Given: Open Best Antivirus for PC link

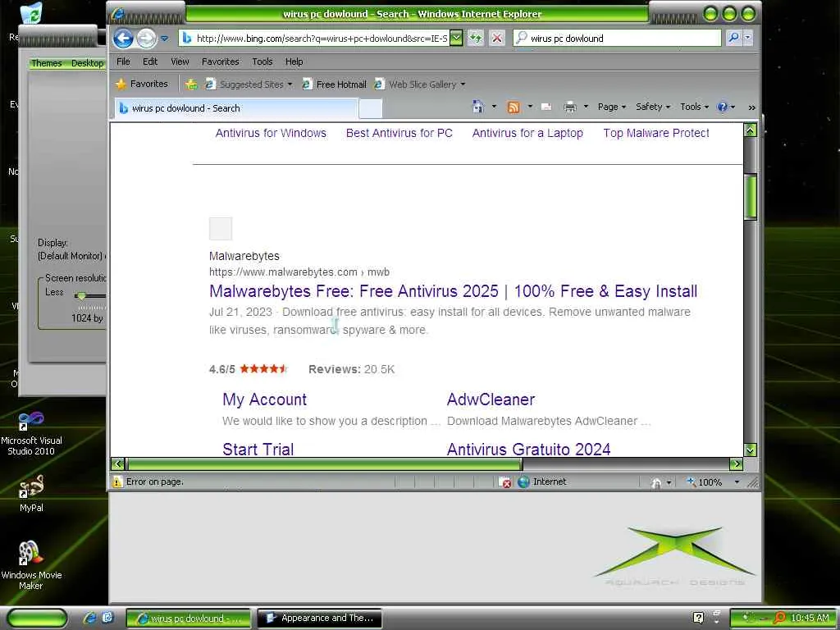Looking at the screenshot, I should (399, 133).
